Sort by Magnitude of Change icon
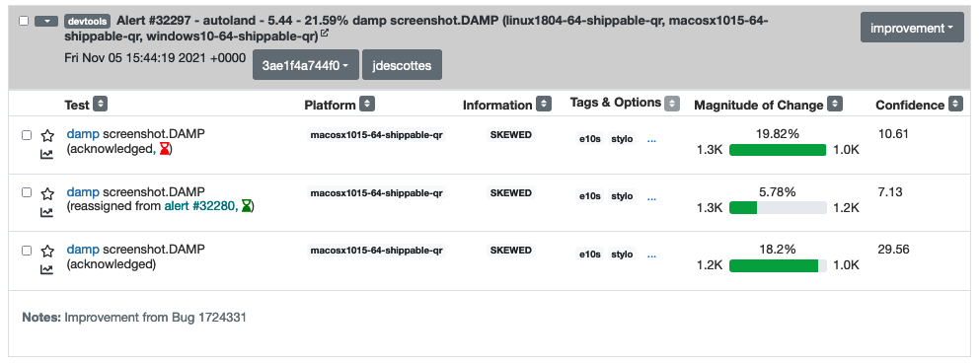The image size is (980, 364). point(835,104)
